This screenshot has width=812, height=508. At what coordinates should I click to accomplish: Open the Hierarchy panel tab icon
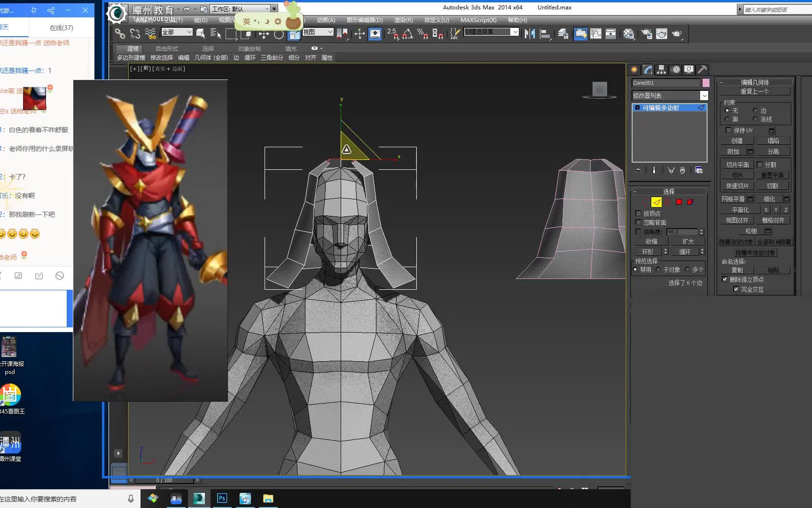pos(661,70)
